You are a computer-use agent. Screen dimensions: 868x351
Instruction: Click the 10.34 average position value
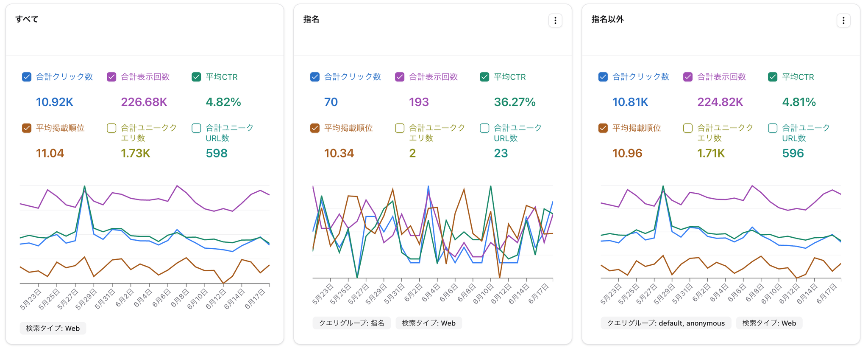[x=339, y=153]
